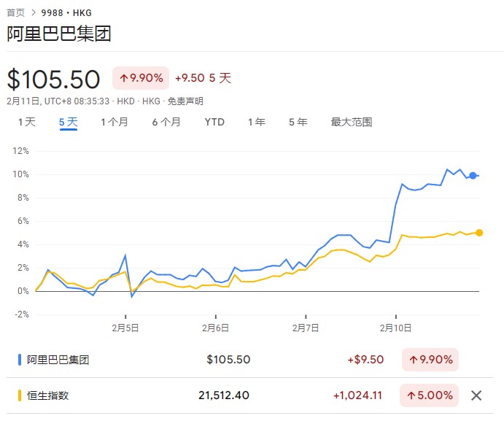Image resolution: width=504 pixels, height=421 pixels.
Task: Show the 最大范围 chart range
Action: pos(352,123)
